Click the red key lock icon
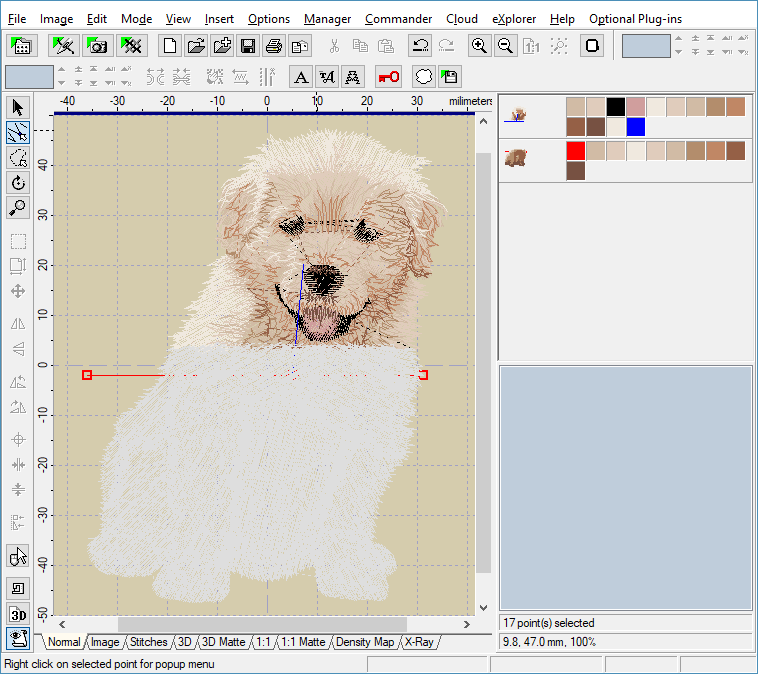Viewport: 758px width, 674px height. click(388, 77)
